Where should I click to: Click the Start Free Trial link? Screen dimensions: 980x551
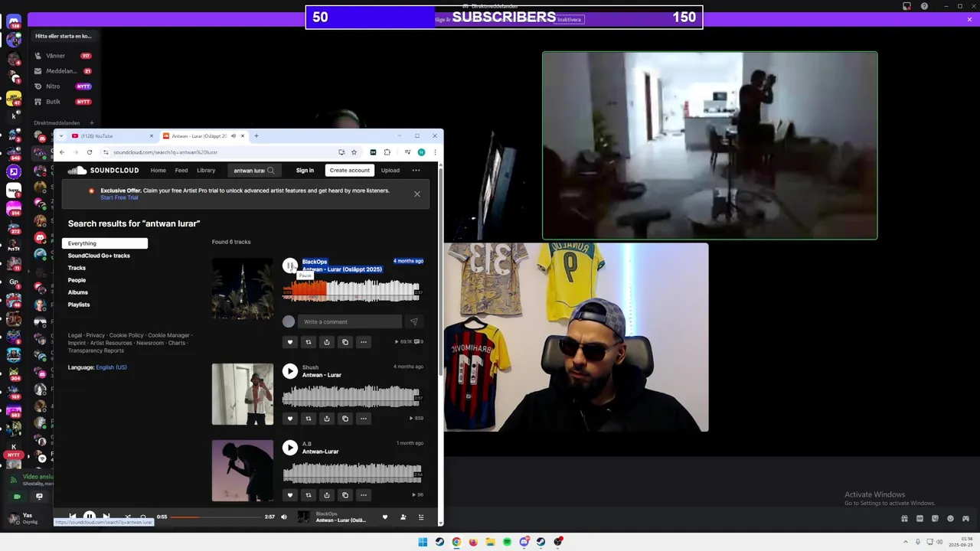(x=119, y=197)
